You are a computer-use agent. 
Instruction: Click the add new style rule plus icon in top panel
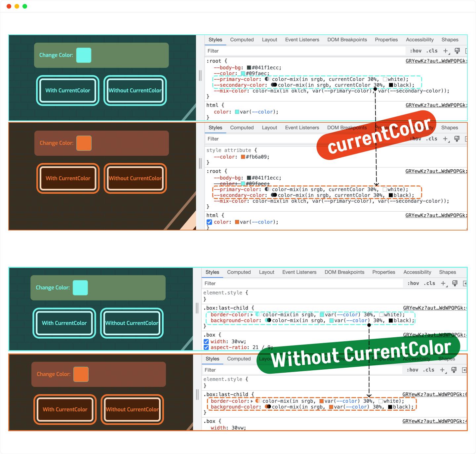point(446,51)
